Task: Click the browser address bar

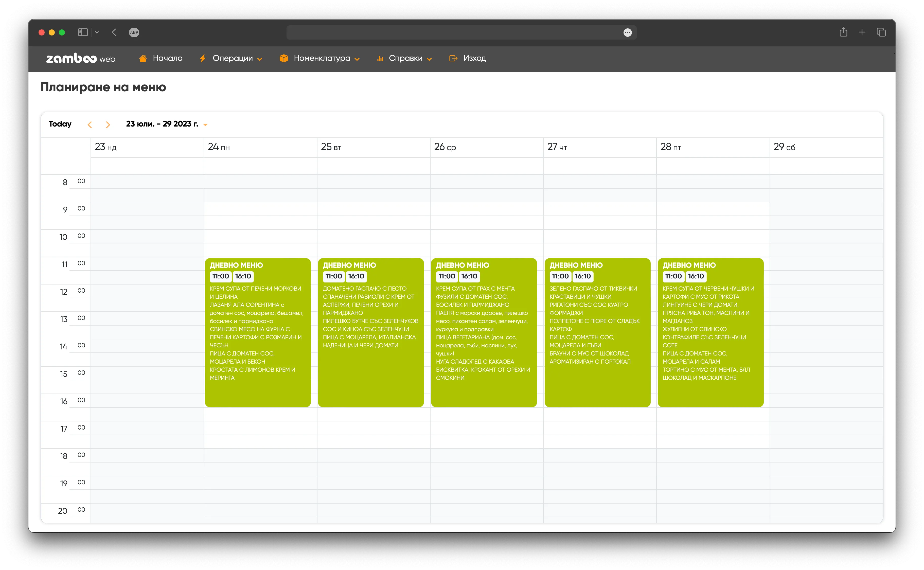Action: (x=452, y=33)
